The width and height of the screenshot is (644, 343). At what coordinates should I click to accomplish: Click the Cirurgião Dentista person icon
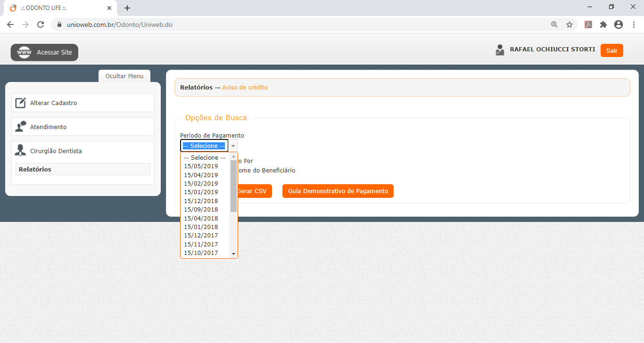click(20, 151)
